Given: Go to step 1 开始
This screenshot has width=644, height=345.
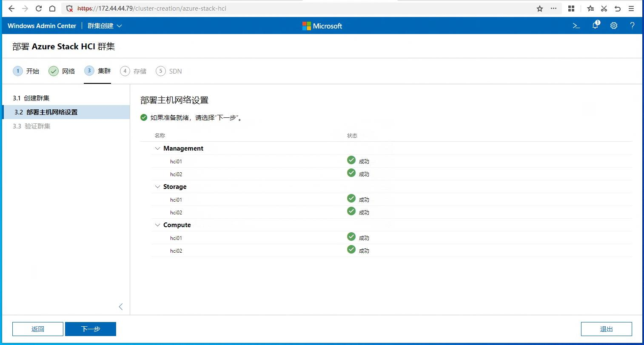Looking at the screenshot, I should coord(26,71).
